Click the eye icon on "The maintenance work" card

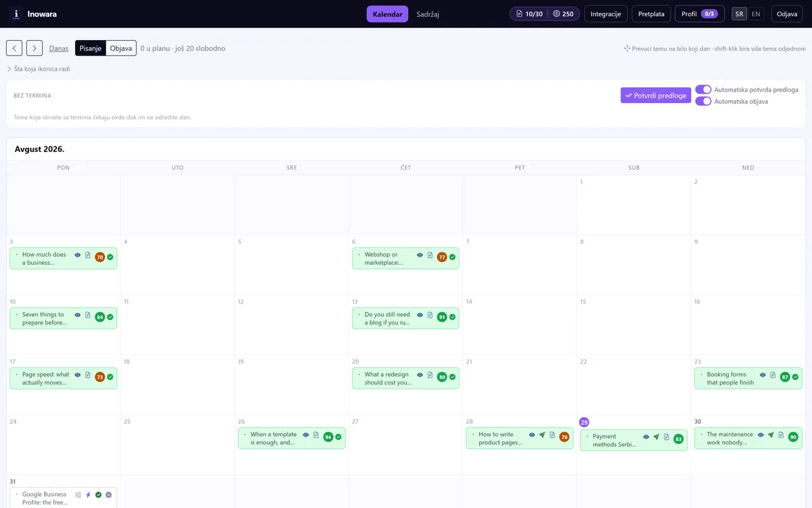tap(761, 435)
